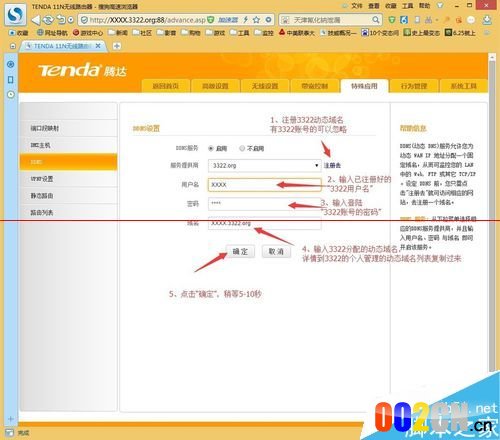Open the search engine selector dropdown
This screenshot has width=500, height=440.
[285, 20]
